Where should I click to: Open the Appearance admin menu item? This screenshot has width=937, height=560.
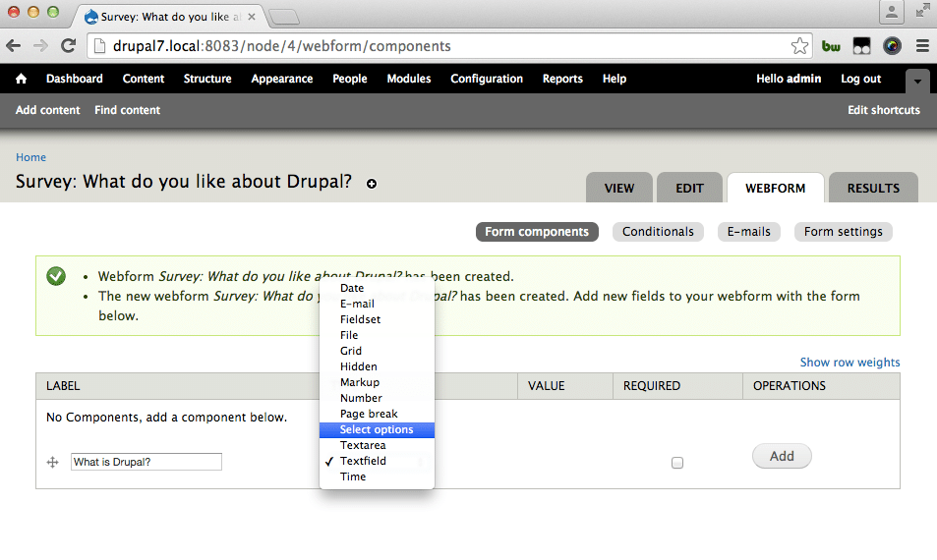[282, 79]
